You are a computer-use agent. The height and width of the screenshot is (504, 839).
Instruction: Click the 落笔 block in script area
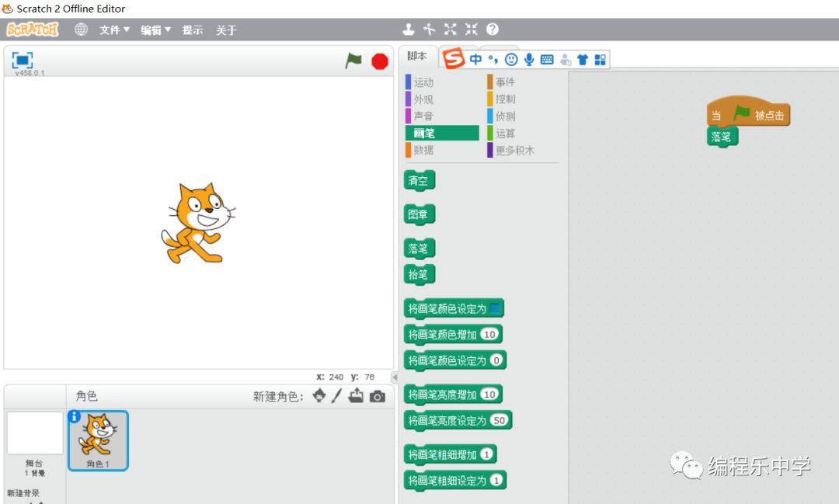click(722, 137)
